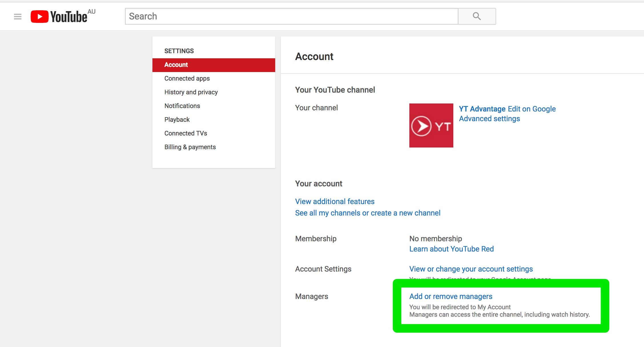Click the 'Account Settings' label
The width and height of the screenshot is (644, 347).
point(323,269)
